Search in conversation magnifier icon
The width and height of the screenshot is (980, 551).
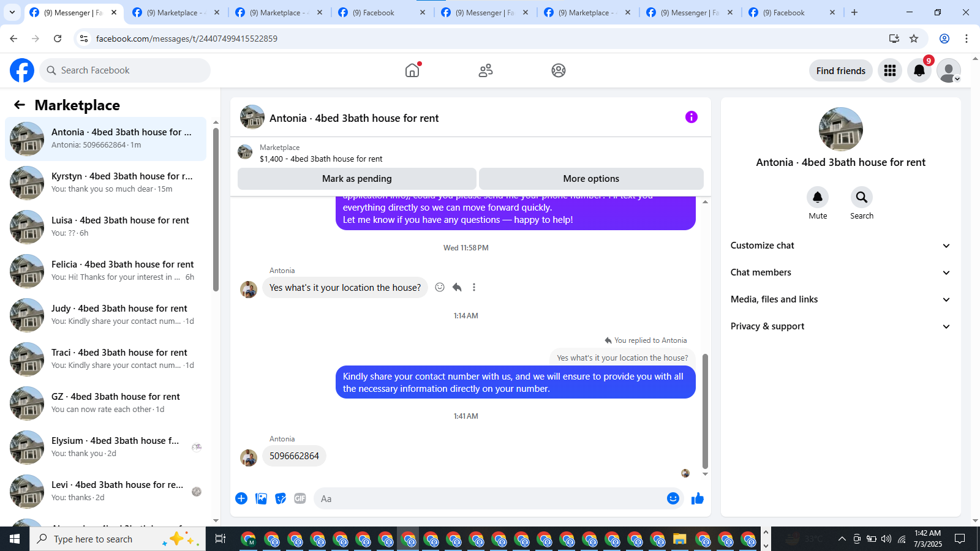(x=862, y=197)
